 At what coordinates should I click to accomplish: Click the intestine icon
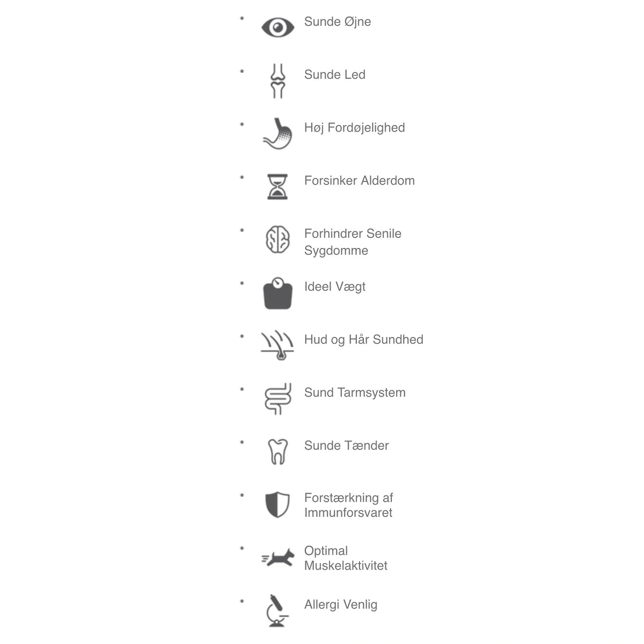point(278,399)
